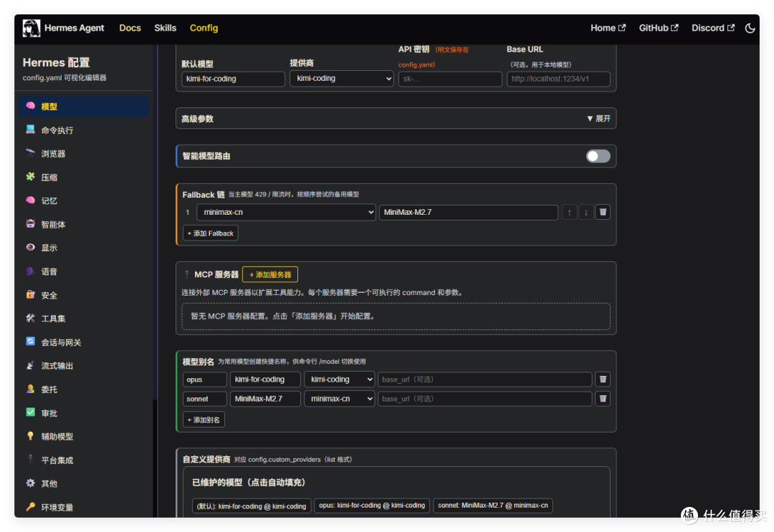Delete the MiniMax-M2.7 fallback entry
The image size is (774, 532).
coord(603,212)
